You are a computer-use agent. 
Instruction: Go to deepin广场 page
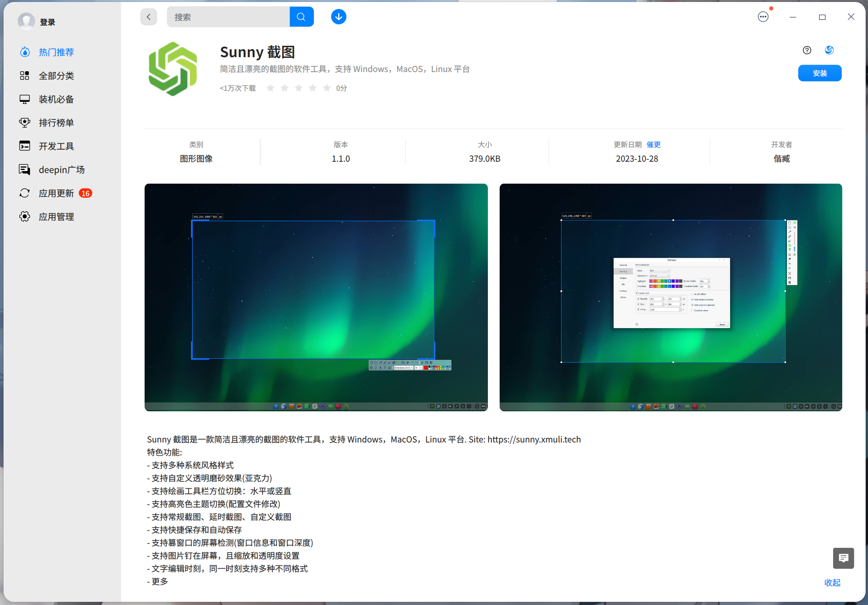[x=62, y=170]
